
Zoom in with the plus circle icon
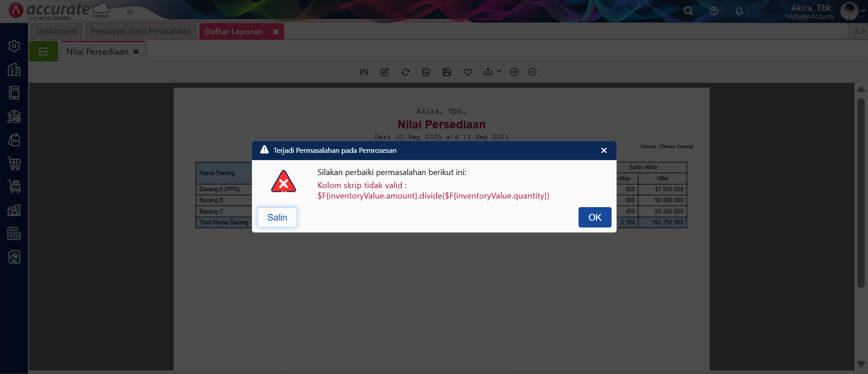(514, 72)
